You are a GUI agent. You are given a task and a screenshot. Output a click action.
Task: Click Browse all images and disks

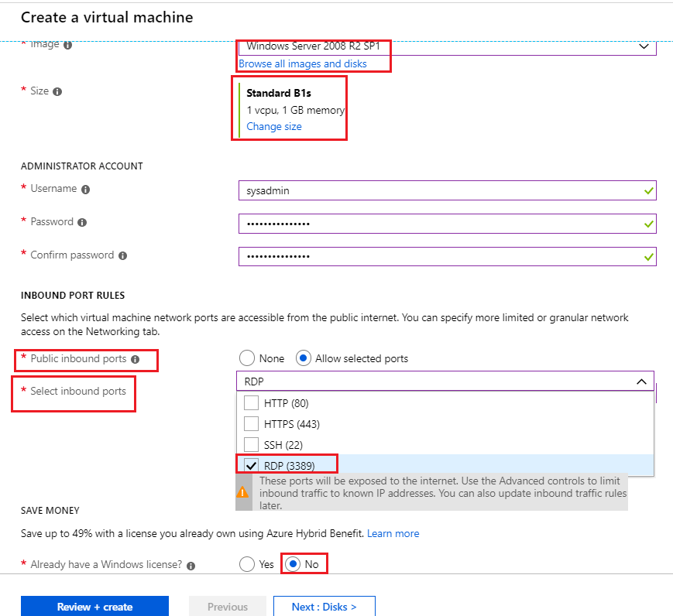point(302,64)
